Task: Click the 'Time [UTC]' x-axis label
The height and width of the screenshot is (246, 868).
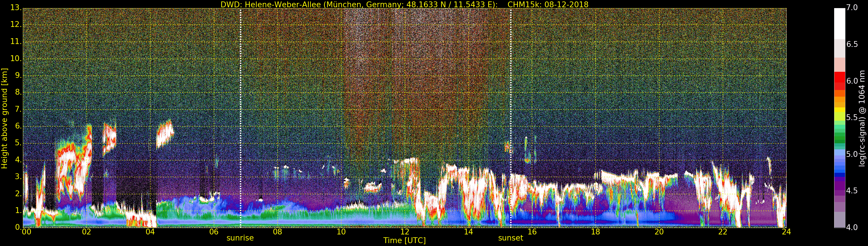Action: coord(404,241)
